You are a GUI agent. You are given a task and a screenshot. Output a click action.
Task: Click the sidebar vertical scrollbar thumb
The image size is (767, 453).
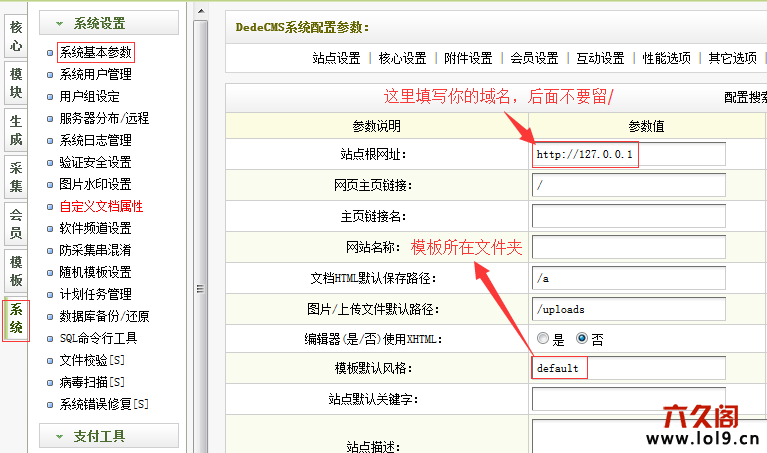[201, 235]
